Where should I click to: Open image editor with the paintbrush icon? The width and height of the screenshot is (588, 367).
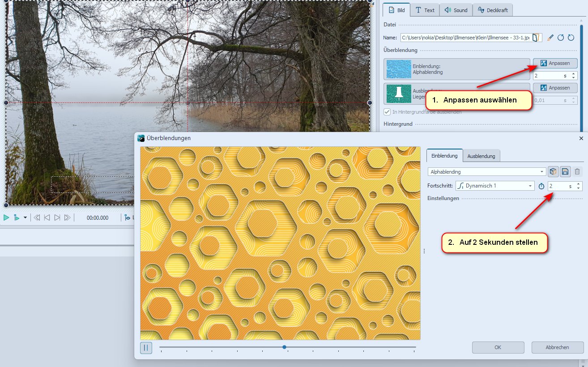tap(551, 38)
